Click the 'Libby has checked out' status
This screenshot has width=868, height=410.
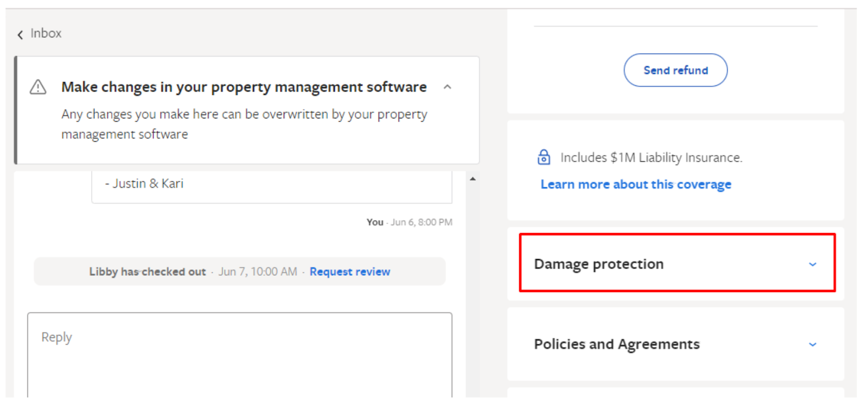tap(148, 272)
